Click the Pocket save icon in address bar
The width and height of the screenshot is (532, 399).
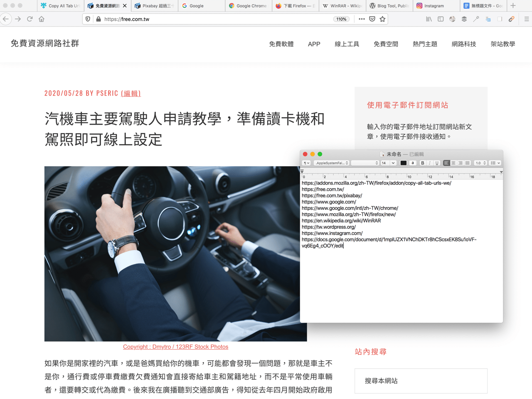(372, 19)
